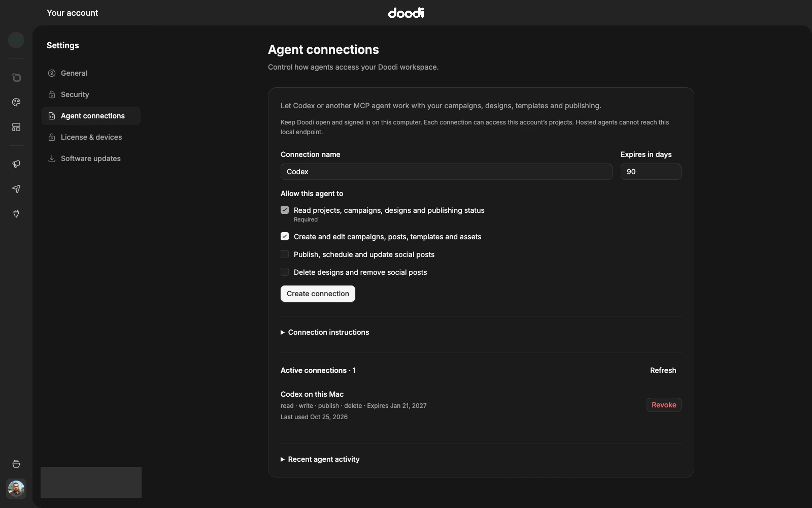Enable Delete designs and remove social posts
The width and height of the screenshot is (812, 508).
[x=285, y=272]
